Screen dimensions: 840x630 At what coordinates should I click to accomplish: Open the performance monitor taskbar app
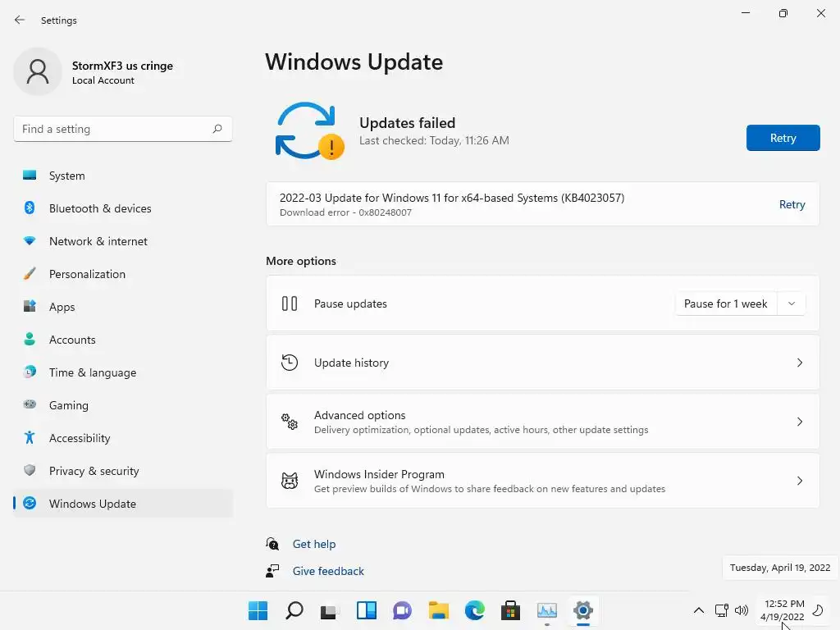coord(547,610)
